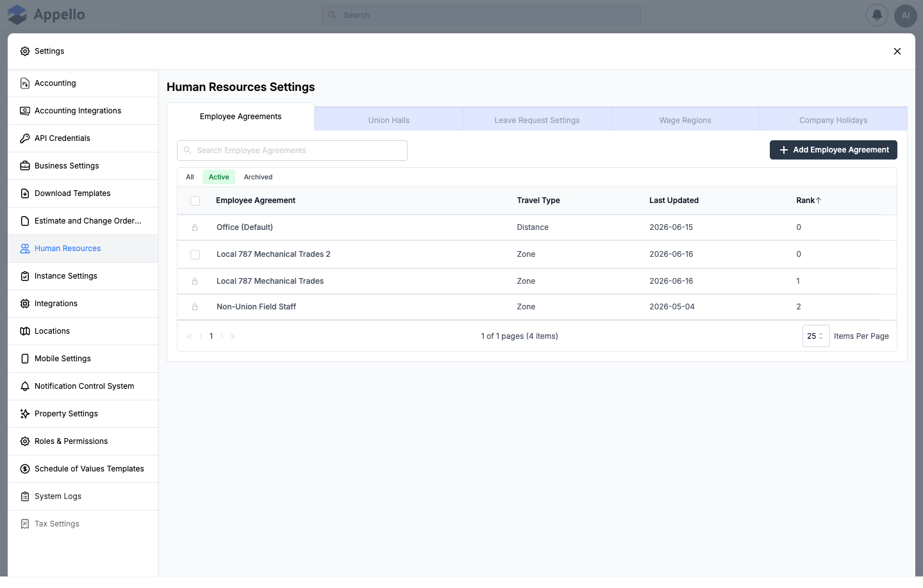
Task: Sort by Travel Type column
Action: (538, 200)
